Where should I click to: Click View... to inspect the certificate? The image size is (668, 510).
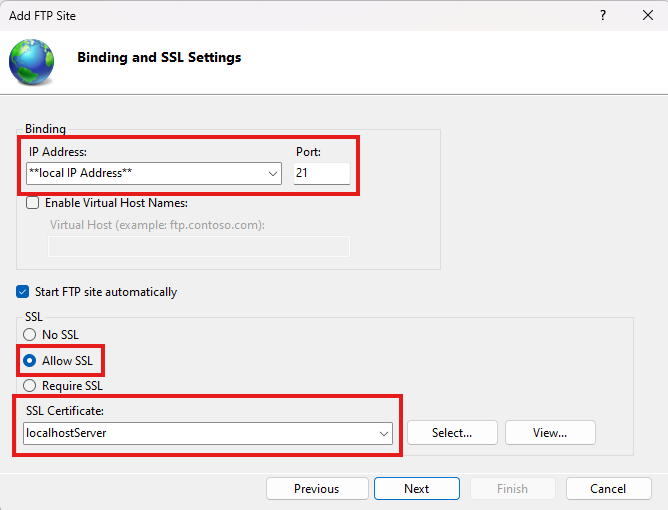[x=550, y=433]
